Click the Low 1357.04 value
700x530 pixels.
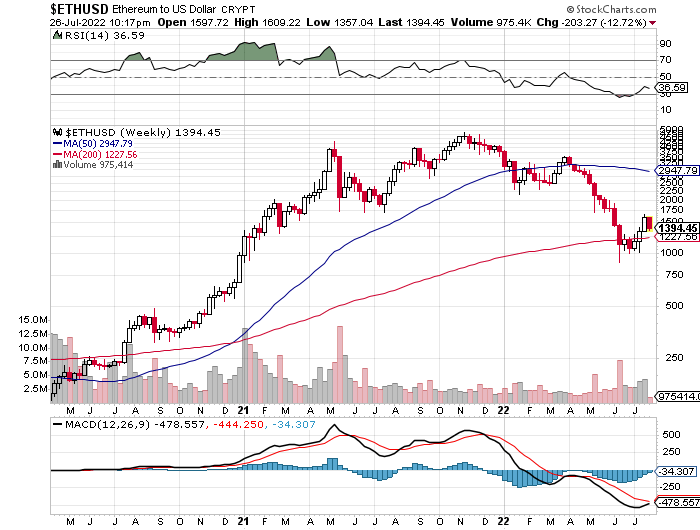(x=339, y=22)
